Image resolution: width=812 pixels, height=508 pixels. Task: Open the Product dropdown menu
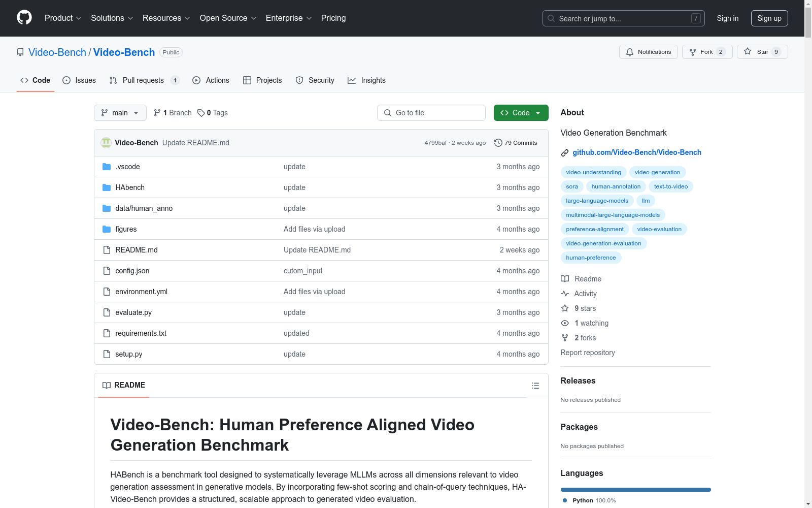click(x=63, y=18)
